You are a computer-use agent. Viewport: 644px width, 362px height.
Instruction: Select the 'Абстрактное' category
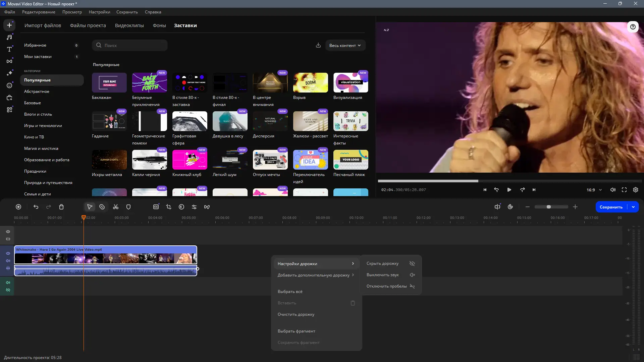[37, 92]
